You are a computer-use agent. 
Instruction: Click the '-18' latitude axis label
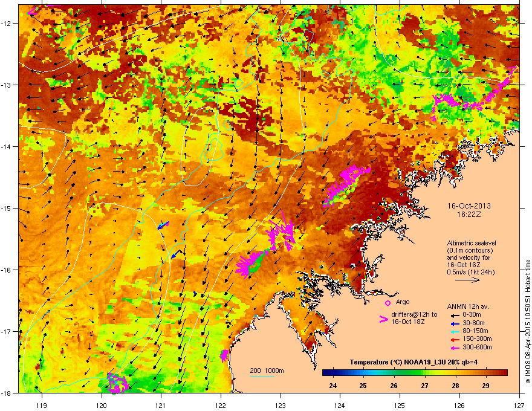click(7, 393)
